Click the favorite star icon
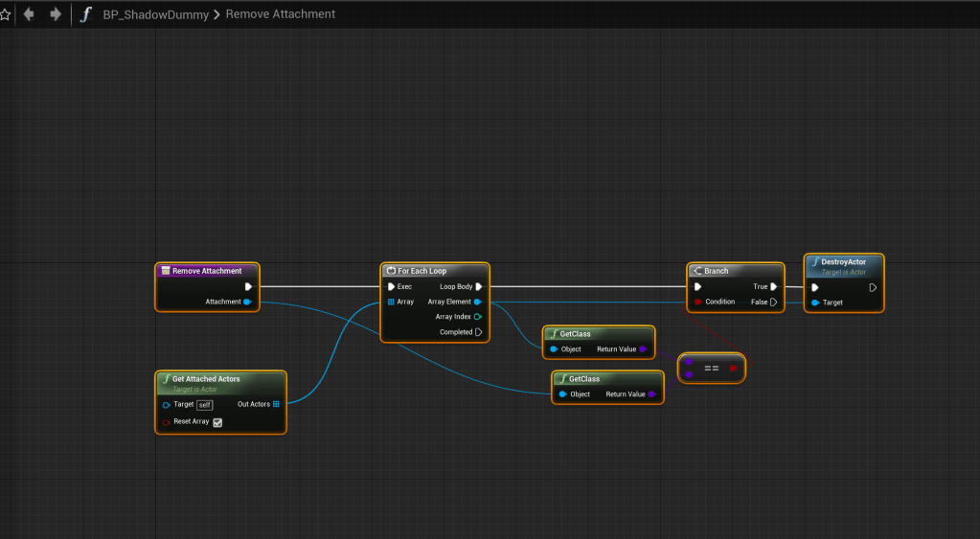 (x=5, y=14)
